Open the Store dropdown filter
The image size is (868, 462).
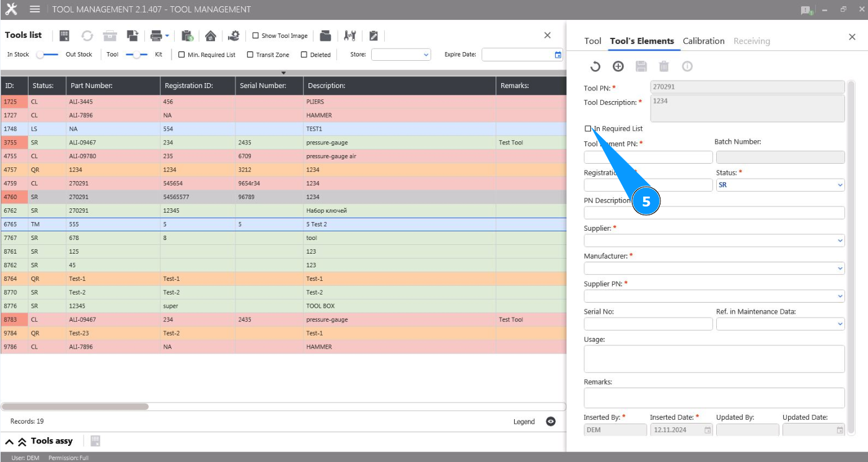pyautogui.click(x=400, y=55)
